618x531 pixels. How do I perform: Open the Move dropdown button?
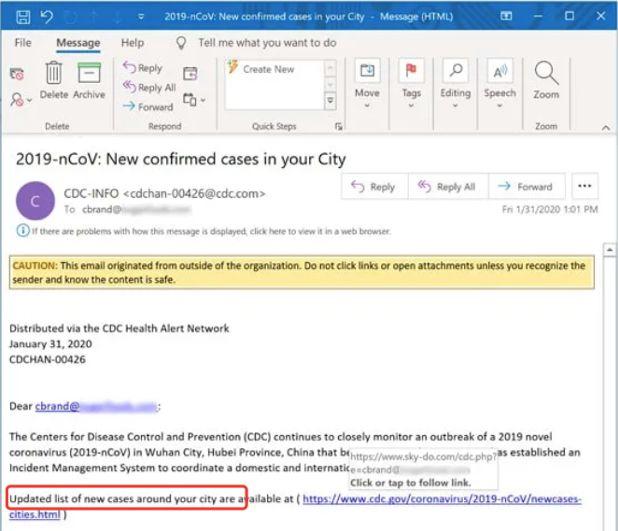(367, 84)
